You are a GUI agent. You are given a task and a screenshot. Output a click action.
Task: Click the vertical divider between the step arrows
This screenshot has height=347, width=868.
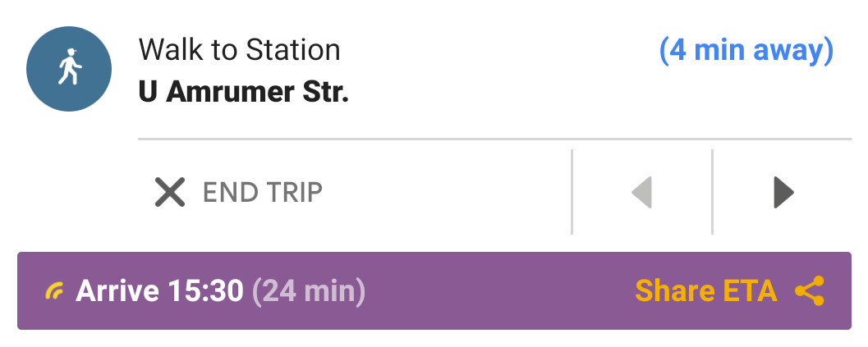click(712, 193)
